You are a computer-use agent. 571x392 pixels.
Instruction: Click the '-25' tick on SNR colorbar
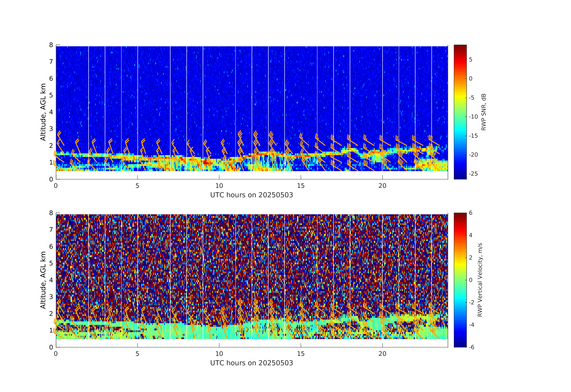coord(473,174)
